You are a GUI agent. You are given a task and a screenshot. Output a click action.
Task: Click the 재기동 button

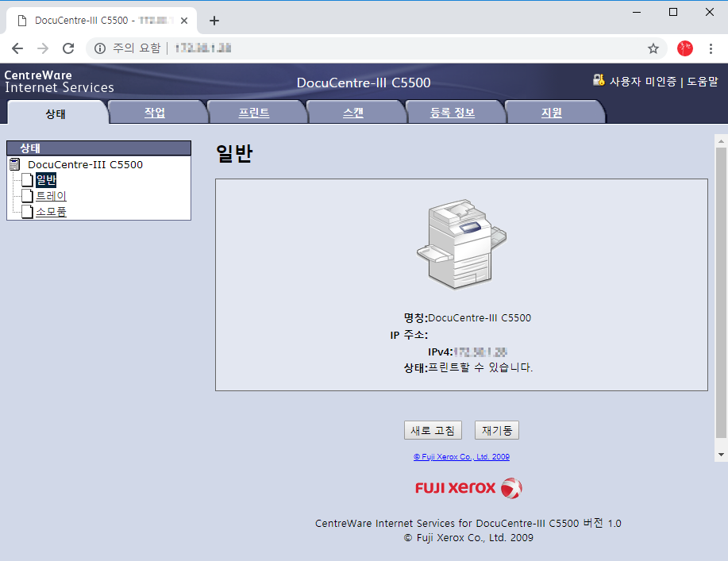(497, 430)
